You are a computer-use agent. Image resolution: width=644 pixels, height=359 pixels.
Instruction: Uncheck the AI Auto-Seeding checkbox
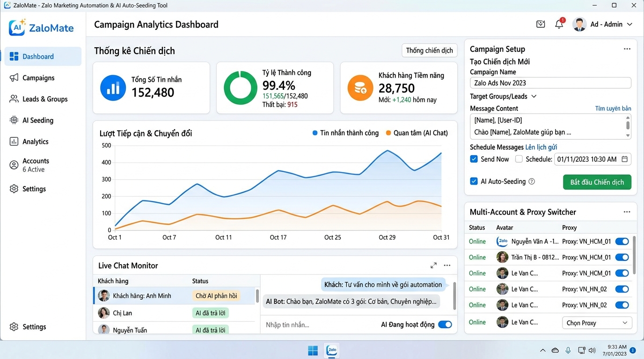click(x=474, y=181)
